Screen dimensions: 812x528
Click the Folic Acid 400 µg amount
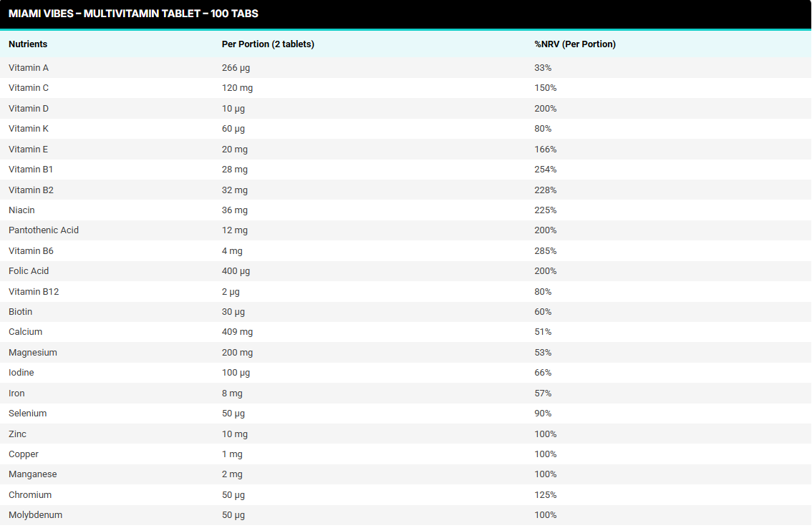236,271
